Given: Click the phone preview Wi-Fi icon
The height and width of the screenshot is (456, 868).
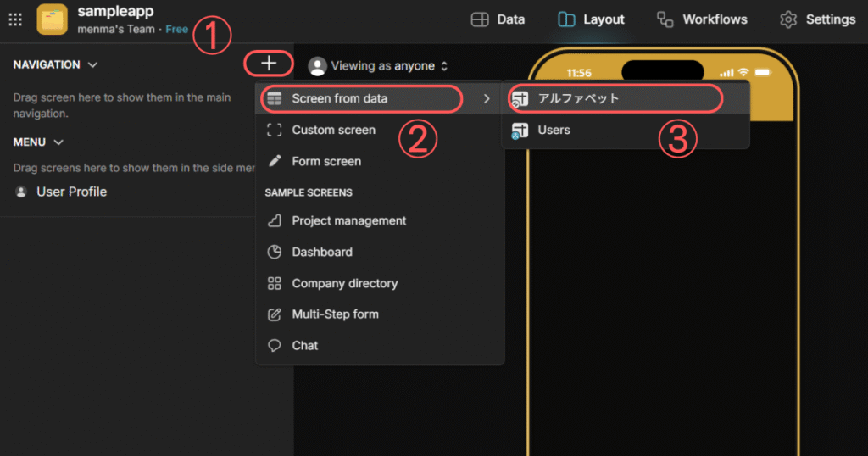Looking at the screenshot, I should click(743, 73).
